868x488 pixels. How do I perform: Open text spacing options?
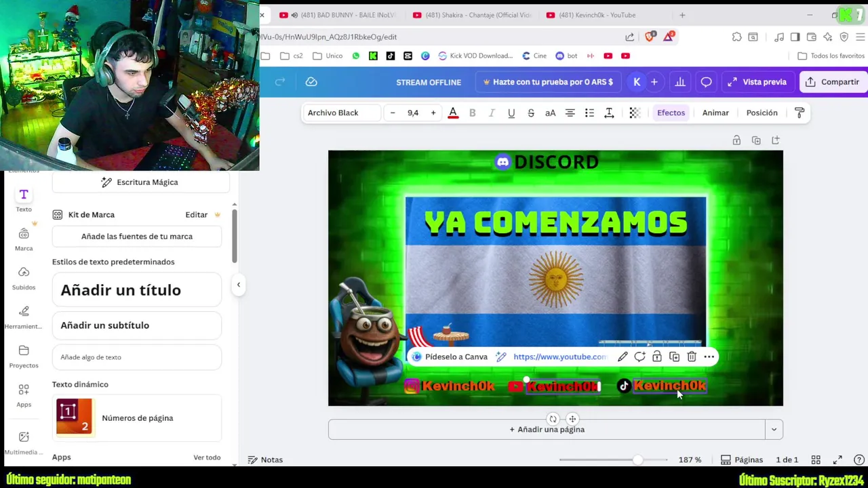[609, 113]
